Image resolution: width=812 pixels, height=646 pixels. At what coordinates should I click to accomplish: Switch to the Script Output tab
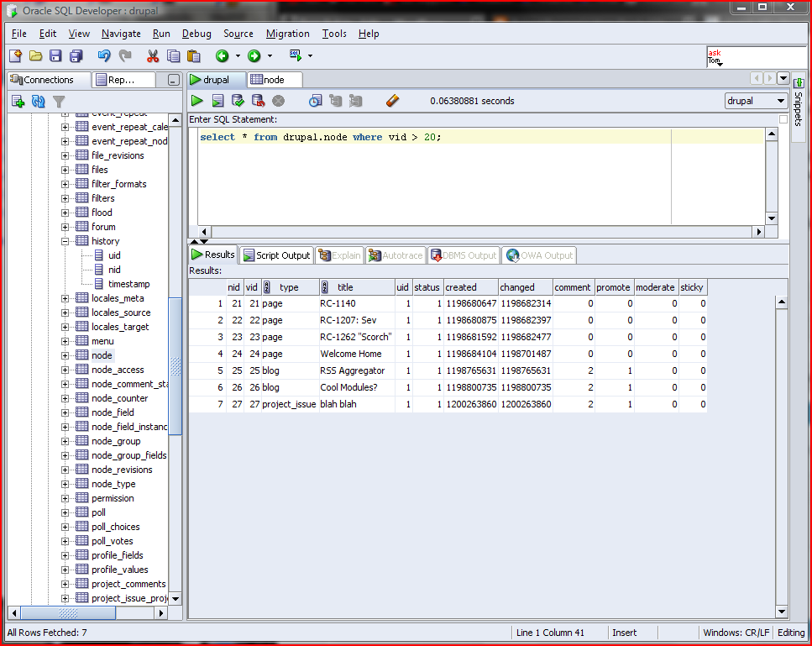coord(277,255)
